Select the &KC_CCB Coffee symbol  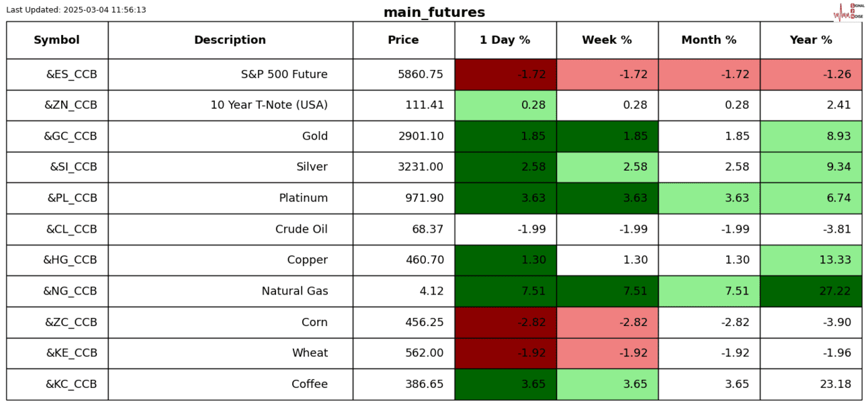pos(71,384)
